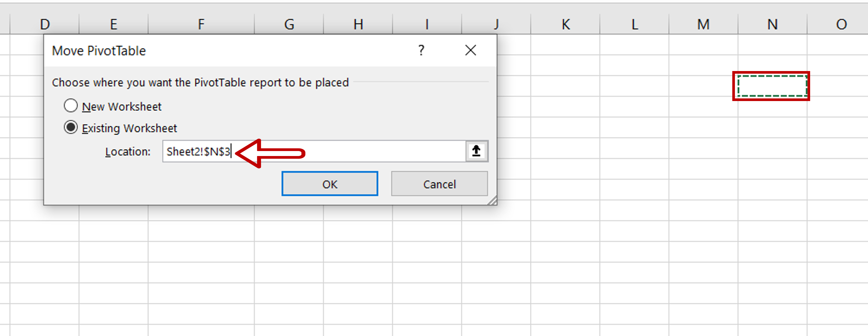This screenshot has width=868, height=336.
Task: Select column M header
Action: click(703, 24)
